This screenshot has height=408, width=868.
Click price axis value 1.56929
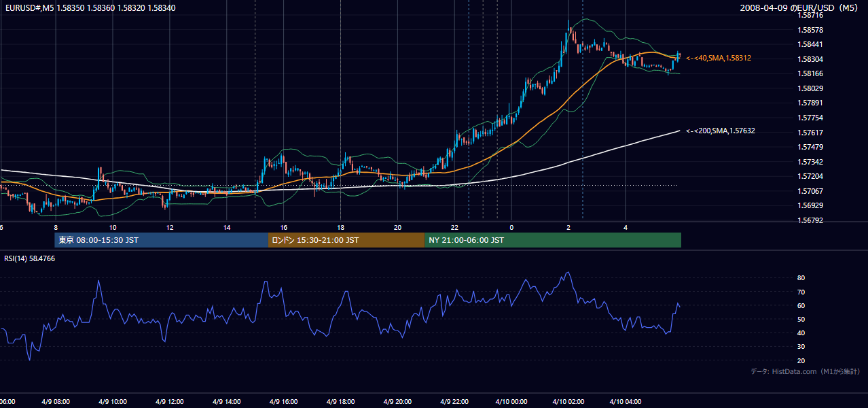(811, 205)
